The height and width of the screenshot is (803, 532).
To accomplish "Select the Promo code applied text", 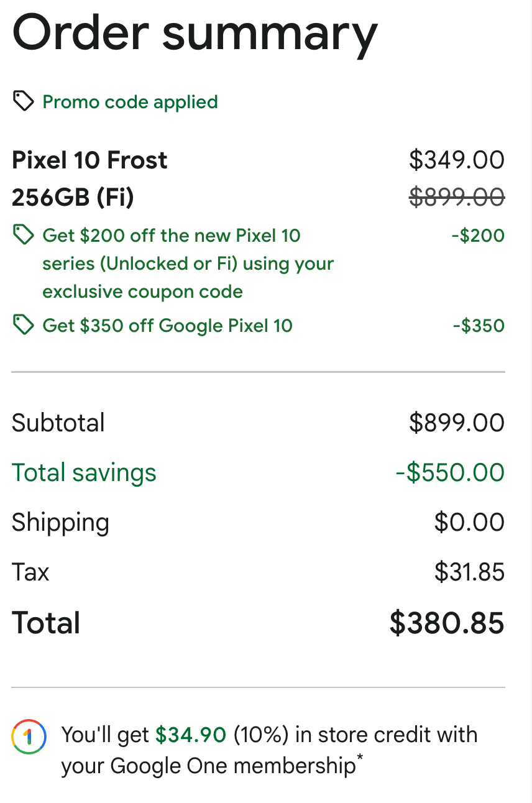I will pos(130,102).
